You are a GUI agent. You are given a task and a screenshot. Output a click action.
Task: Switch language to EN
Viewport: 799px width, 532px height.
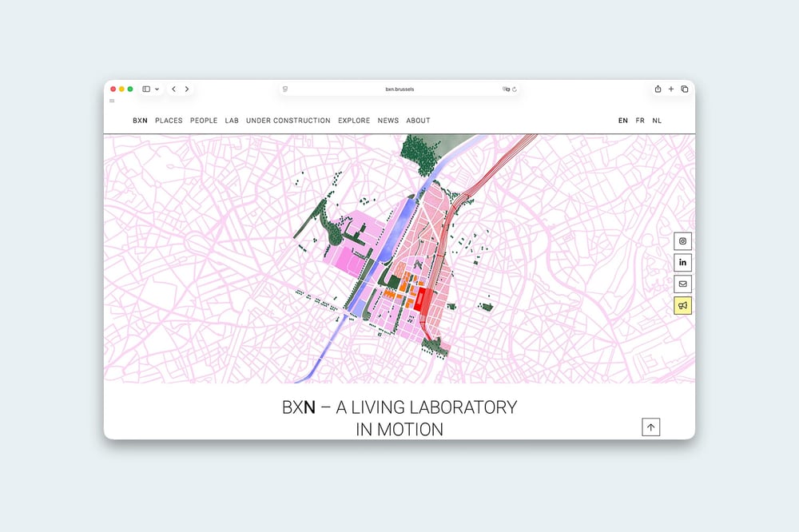pyautogui.click(x=623, y=121)
